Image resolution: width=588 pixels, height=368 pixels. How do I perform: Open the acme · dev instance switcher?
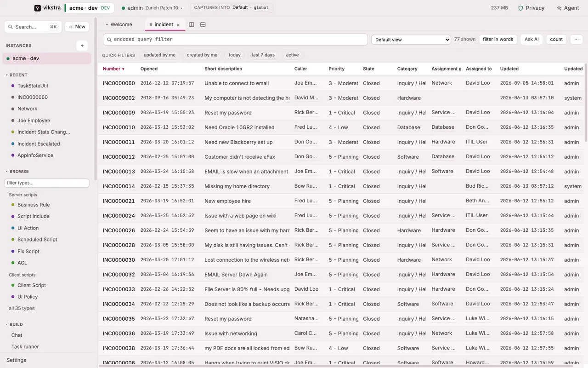(x=89, y=8)
